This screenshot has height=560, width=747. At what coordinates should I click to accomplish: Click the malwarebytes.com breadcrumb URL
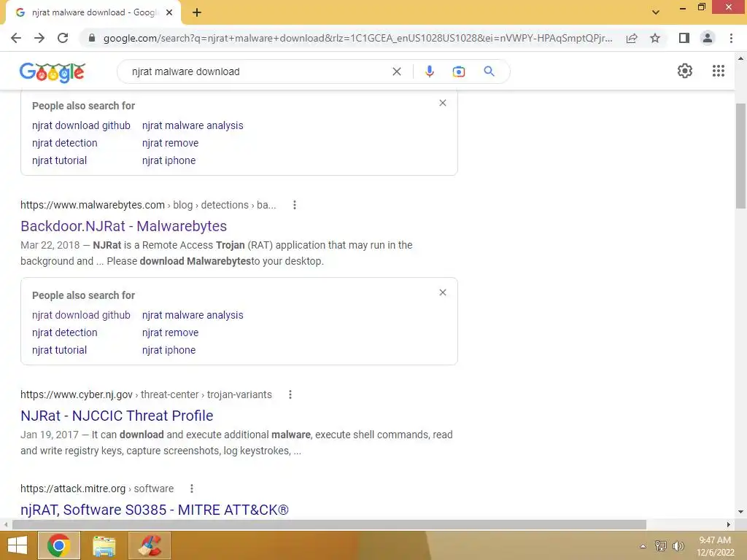[x=148, y=205]
